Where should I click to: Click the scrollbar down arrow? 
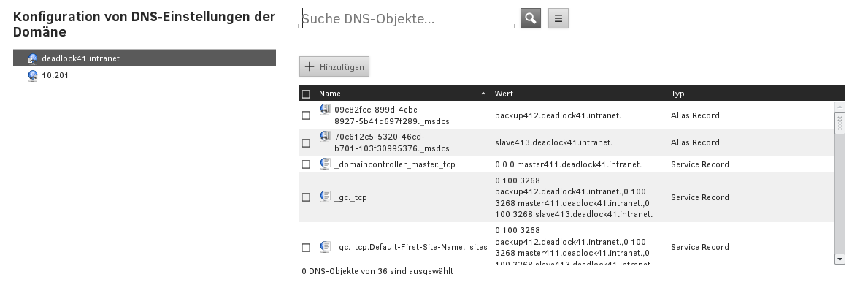pos(840,259)
